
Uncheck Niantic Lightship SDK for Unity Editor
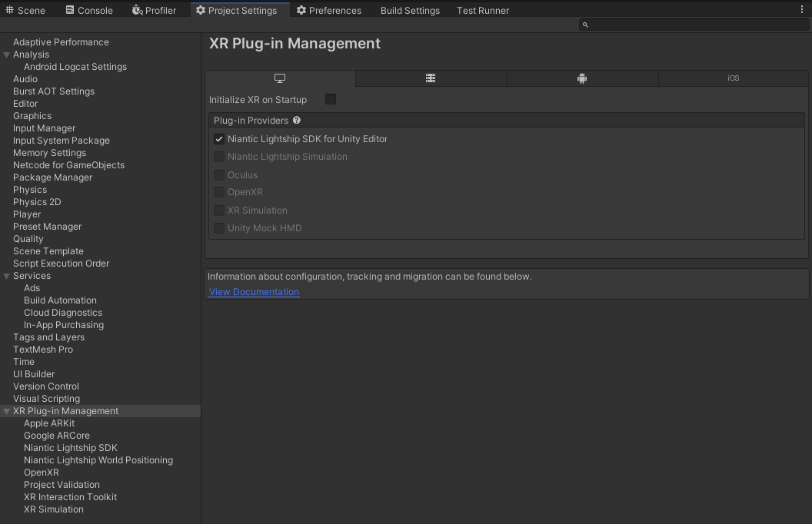click(219, 138)
